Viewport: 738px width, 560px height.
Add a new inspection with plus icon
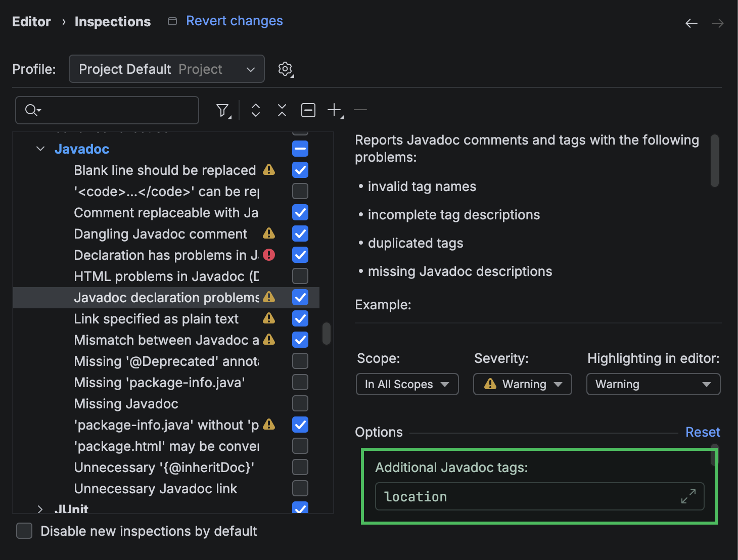(335, 110)
